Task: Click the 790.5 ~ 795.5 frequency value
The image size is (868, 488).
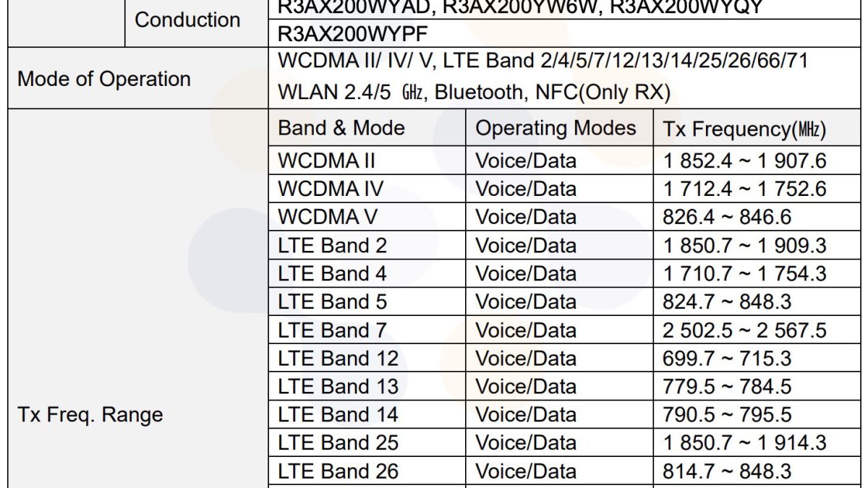Action: pyautogui.click(x=727, y=415)
